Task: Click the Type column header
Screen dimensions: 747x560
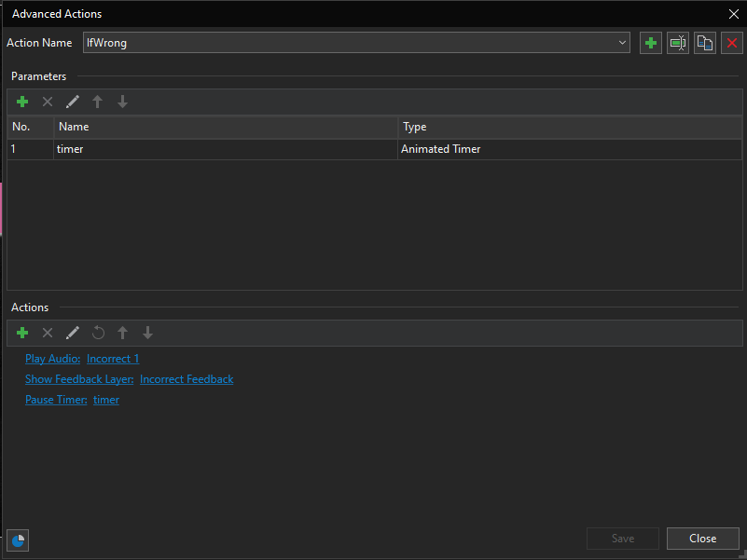Action: (570, 127)
